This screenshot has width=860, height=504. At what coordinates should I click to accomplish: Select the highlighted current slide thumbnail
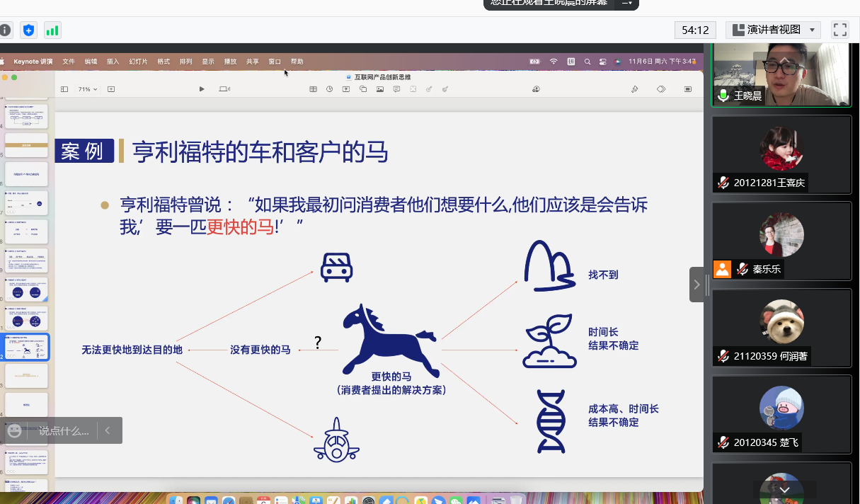click(27, 347)
